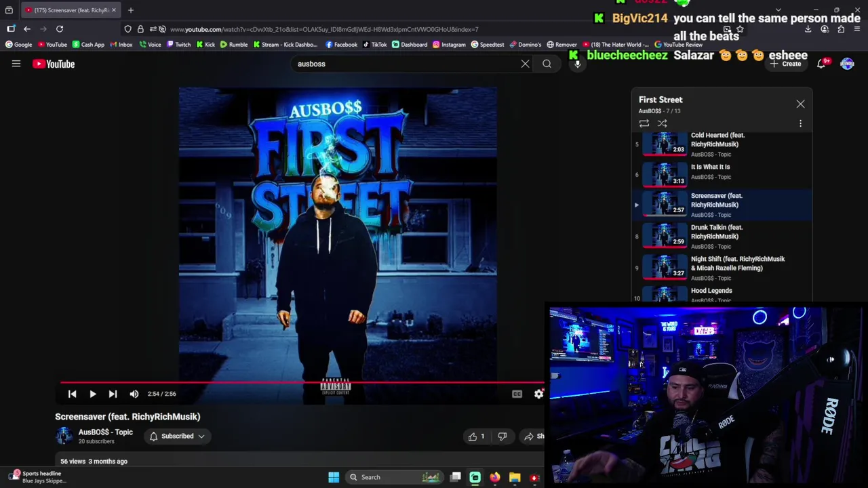Expand the Subscribed notification dropdown
Image resolution: width=868 pixels, height=488 pixels.
(x=177, y=436)
